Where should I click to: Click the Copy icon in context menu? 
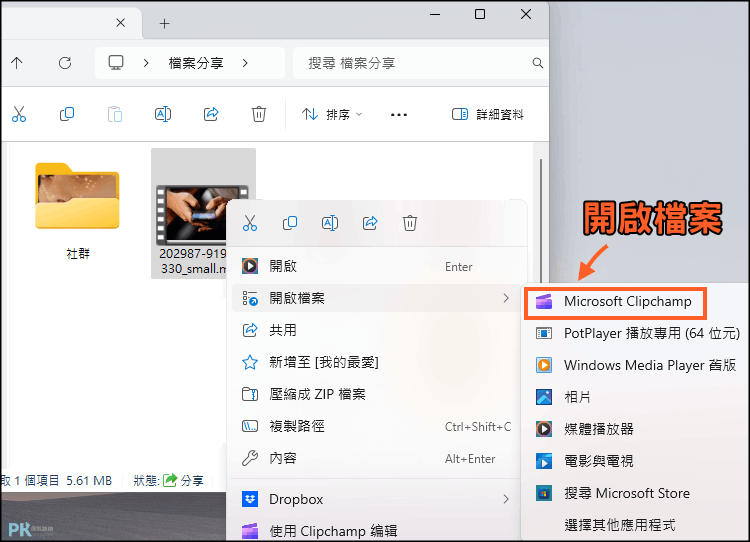pyautogui.click(x=290, y=223)
